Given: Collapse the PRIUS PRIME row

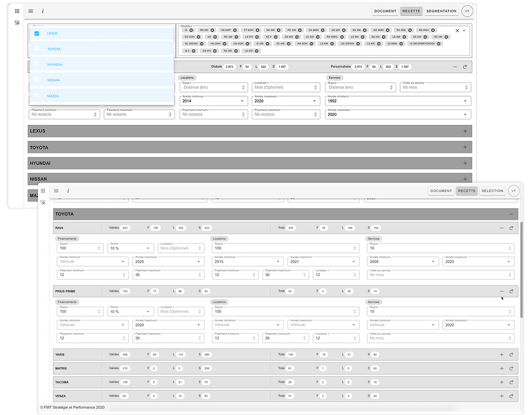Looking at the screenshot, I should click(x=501, y=291).
